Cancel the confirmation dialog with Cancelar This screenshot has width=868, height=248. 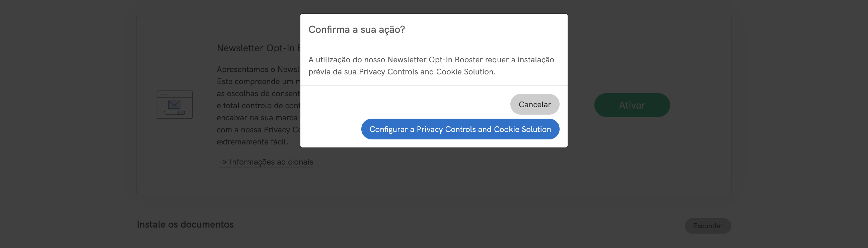pos(534,104)
